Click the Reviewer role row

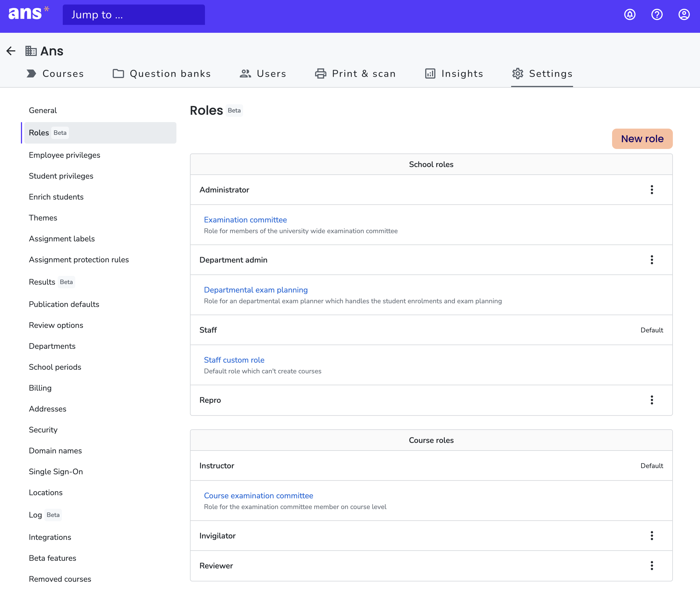click(x=431, y=566)
